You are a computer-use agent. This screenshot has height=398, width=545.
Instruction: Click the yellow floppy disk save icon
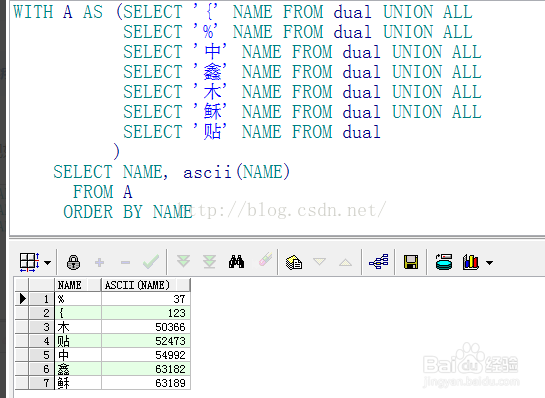[411, 262]
